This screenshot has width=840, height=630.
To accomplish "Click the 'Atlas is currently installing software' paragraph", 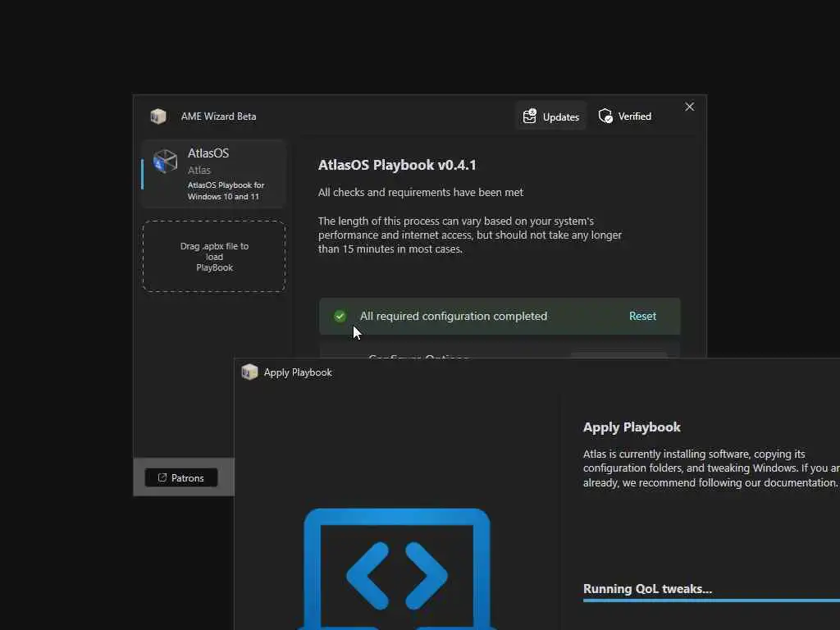I will coord(711,468).
